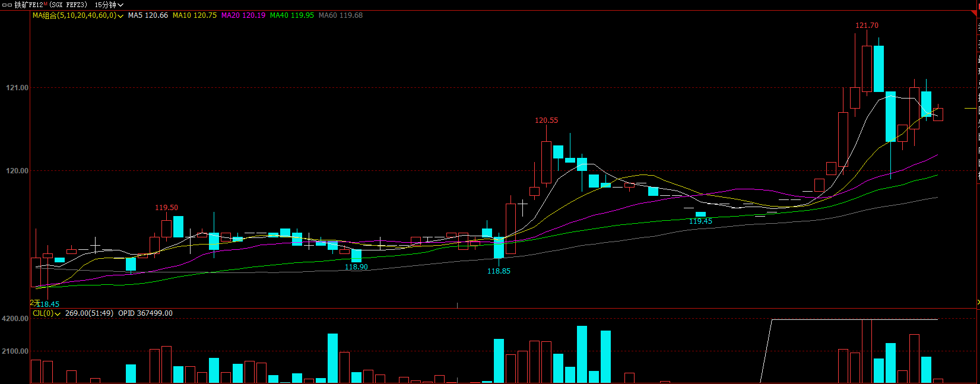
Task: Click the MA60 119.68 readout
Action: coord(341,15)
